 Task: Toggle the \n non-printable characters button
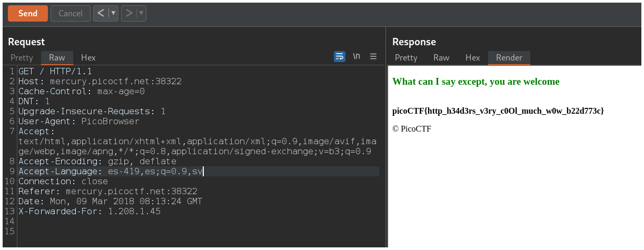point(356,56)
